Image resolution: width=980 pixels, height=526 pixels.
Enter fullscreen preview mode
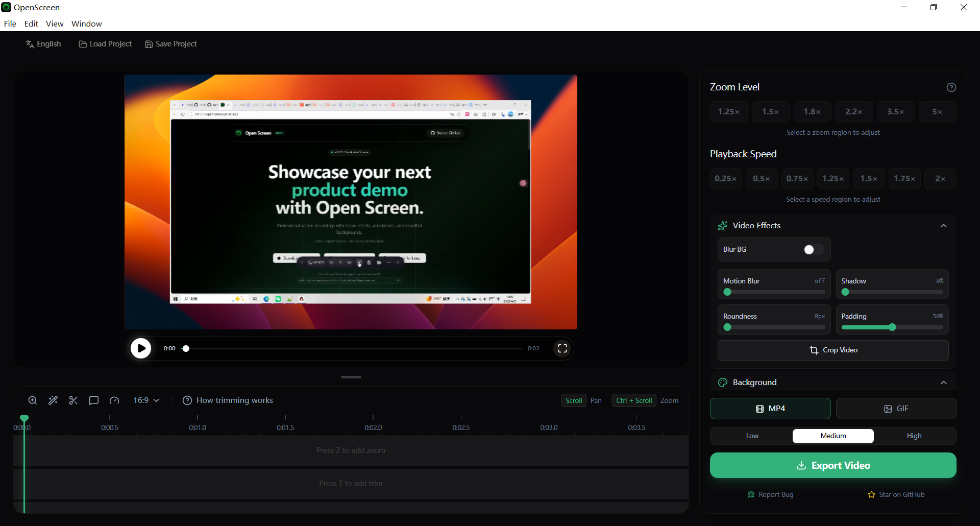pos(562,348)
